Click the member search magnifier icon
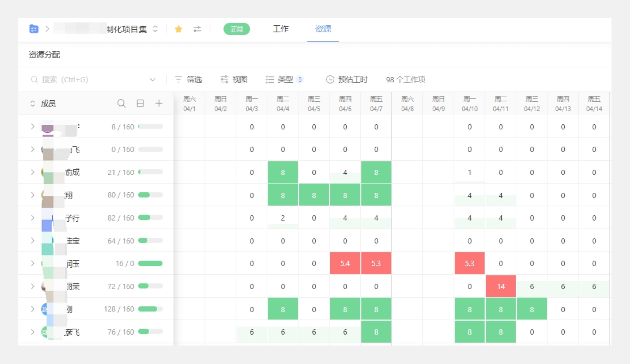This screenshot has height=364, width=630. (x=121, y=103)
